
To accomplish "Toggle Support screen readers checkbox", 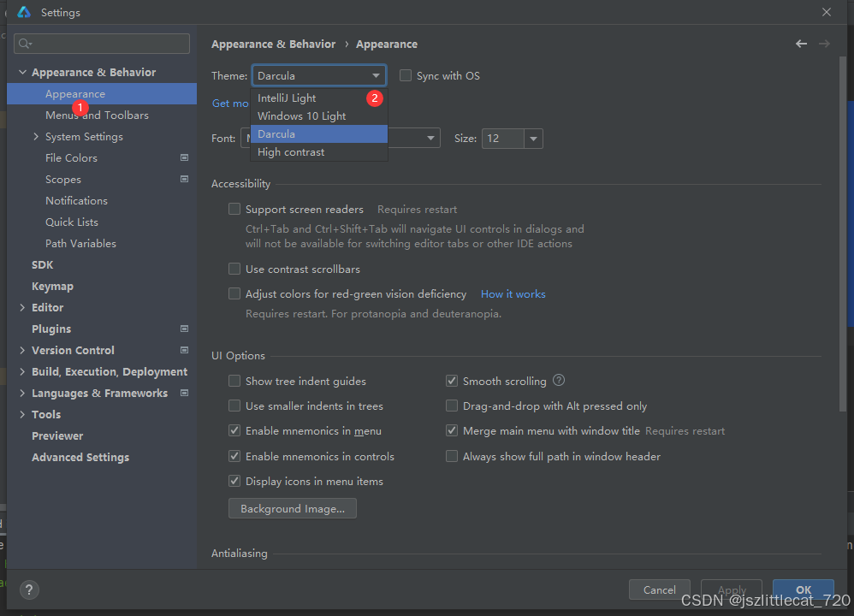I will coord(234,209).
